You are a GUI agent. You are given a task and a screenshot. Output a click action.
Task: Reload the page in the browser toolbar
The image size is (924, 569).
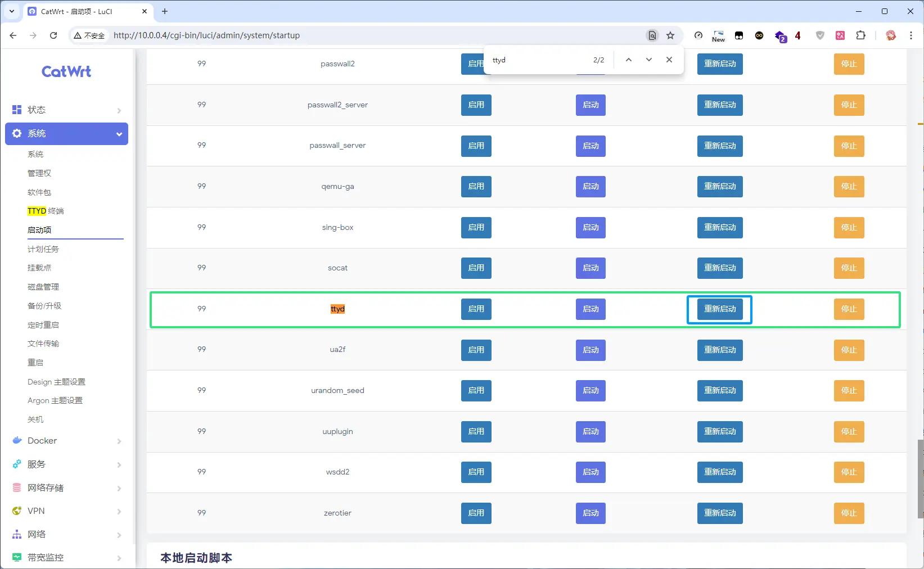tap(53, 35)
